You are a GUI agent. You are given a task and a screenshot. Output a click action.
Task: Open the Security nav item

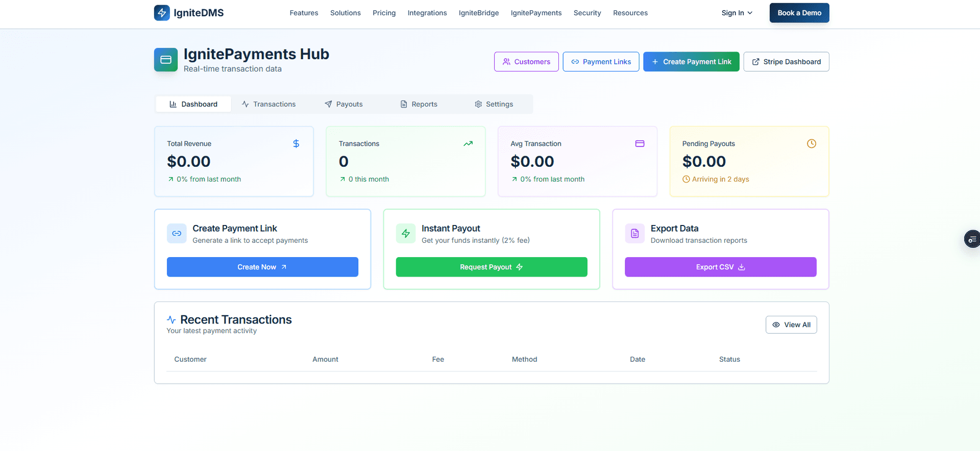point(587,13)
